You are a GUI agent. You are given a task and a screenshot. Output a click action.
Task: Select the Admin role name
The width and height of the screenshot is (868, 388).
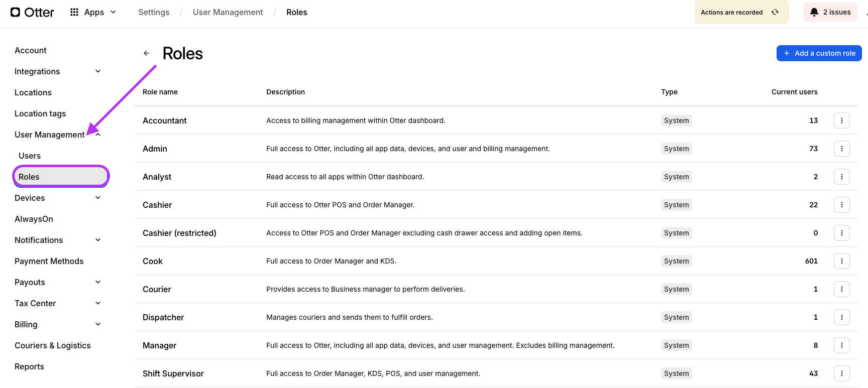155,149
